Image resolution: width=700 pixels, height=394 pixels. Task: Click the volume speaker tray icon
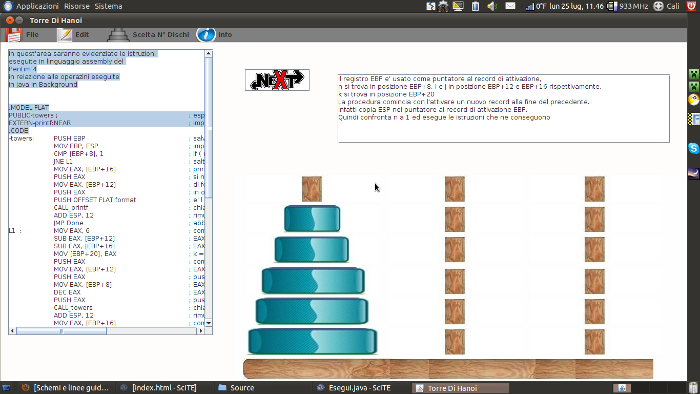pos(492,6)
